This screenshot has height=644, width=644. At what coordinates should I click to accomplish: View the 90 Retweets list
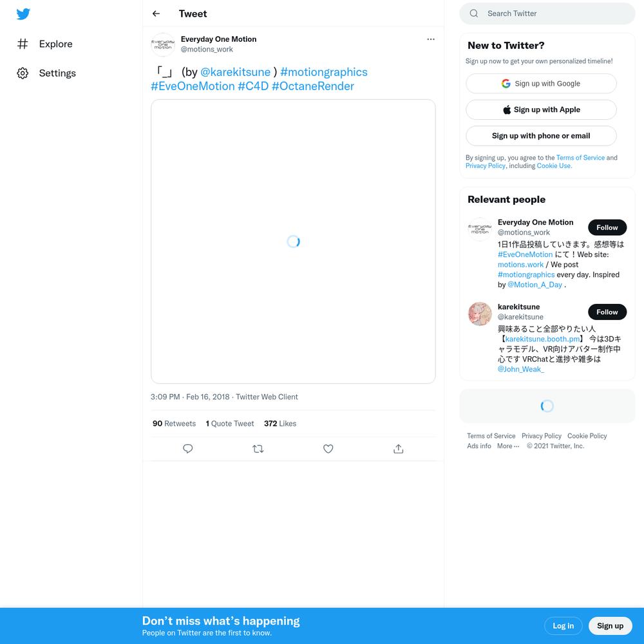coord(174,424)
